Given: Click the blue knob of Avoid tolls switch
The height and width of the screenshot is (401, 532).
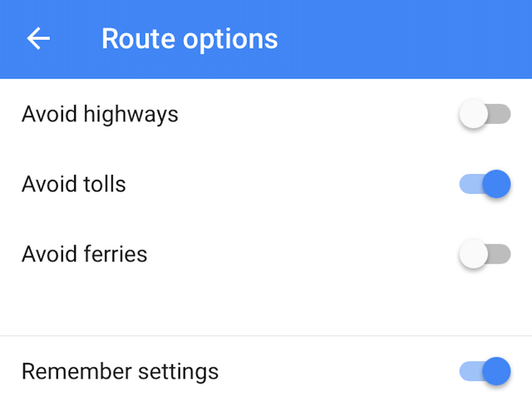Looking at the screenshot, I should pyautogui.click(x=496, y=184).
